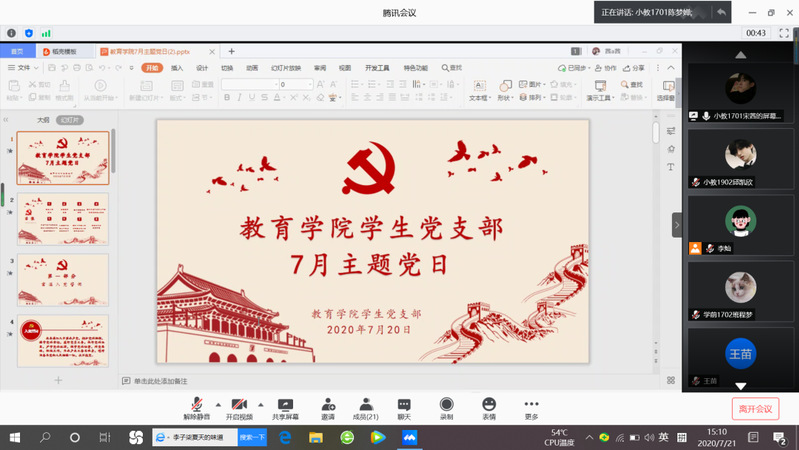Click 搜索一下 button in Windows taskbar
This screenshot has height=450, width=799.
coord(253,437)
